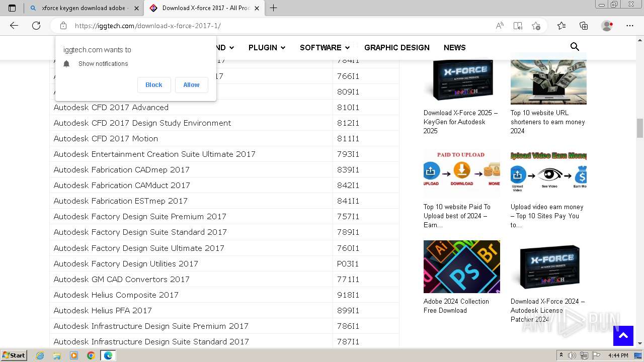
Task: Open the Windows Start button
Action: 14,355
